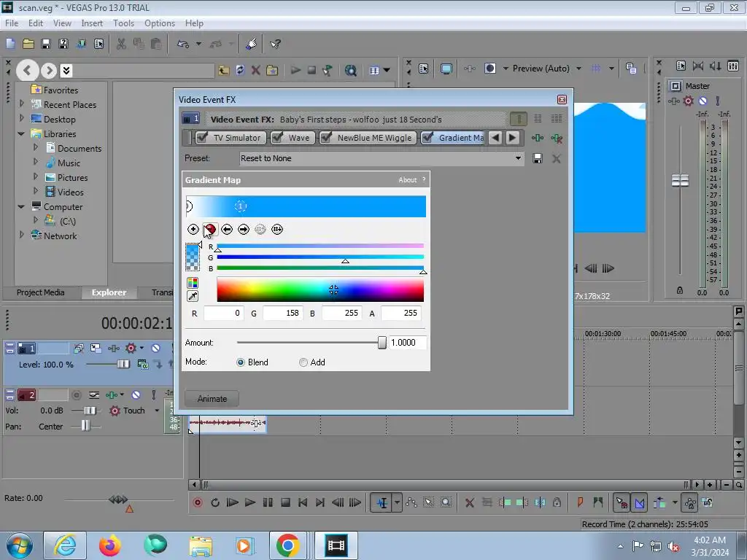Switch color model using the swatch grid icon

[193, 283]
